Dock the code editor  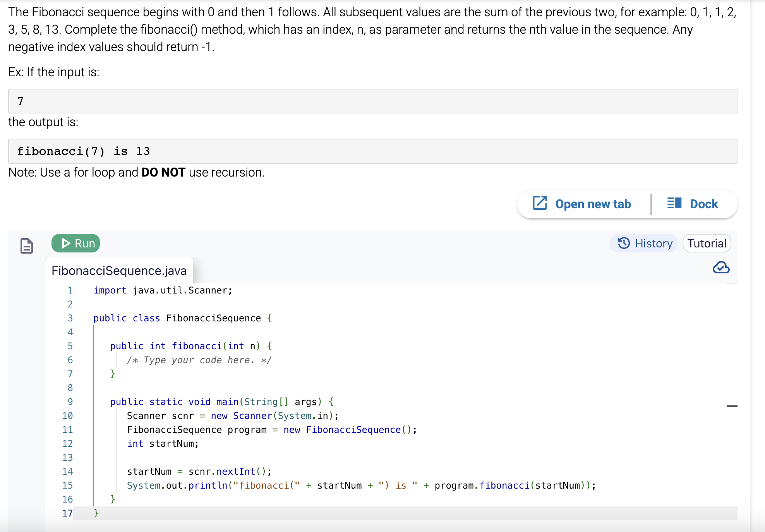pyautogui.click(x=704, y=203)
